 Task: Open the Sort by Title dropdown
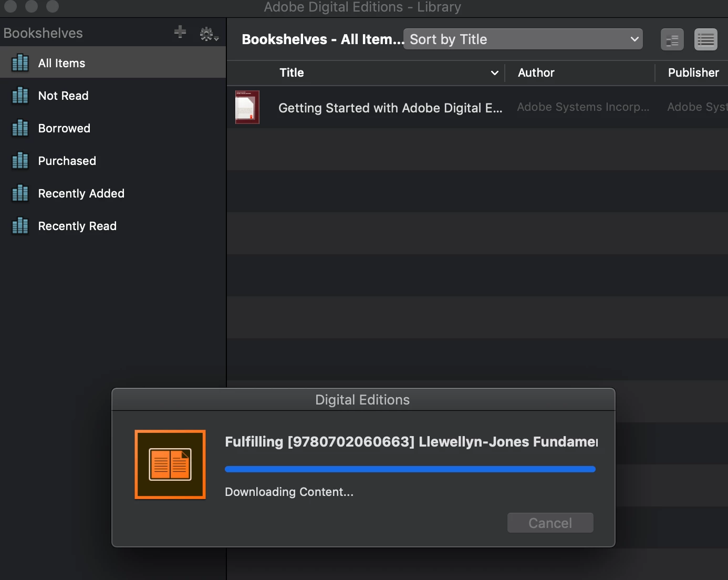[523, 39]
